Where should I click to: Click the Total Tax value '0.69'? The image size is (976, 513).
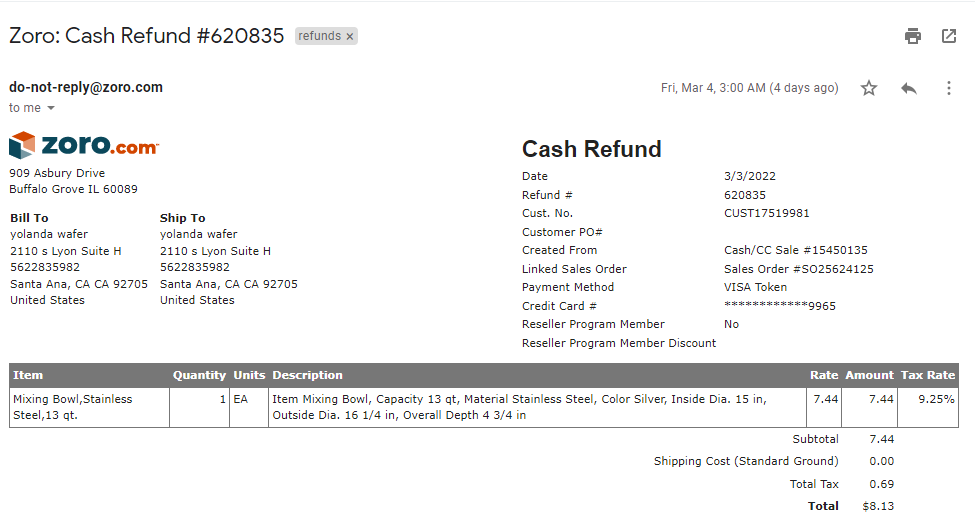[881, 484]
